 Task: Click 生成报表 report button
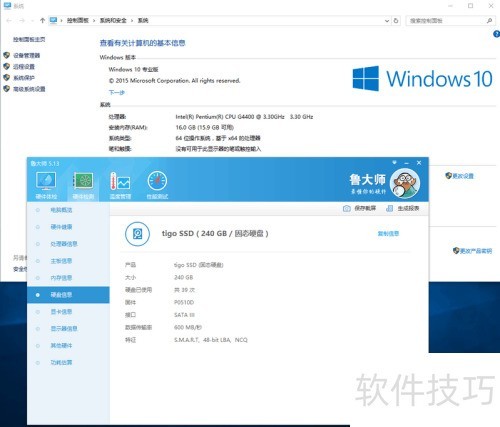pos(403,208)
